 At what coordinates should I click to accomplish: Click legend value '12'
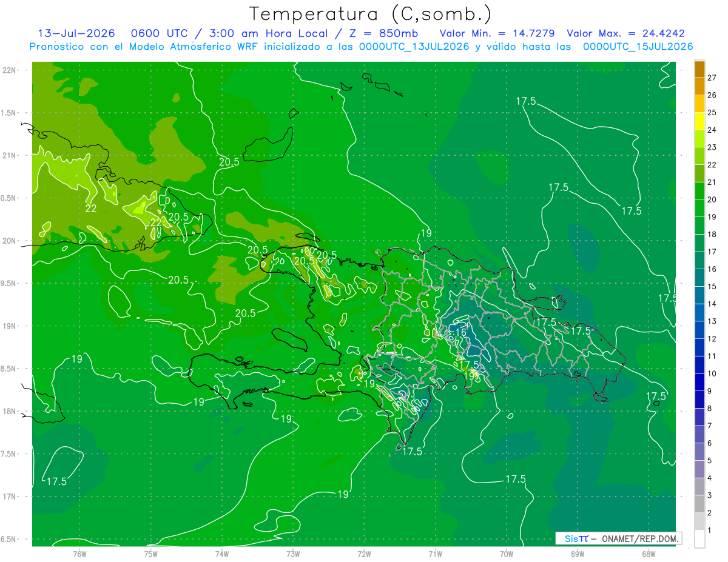[x=713, y=339]
